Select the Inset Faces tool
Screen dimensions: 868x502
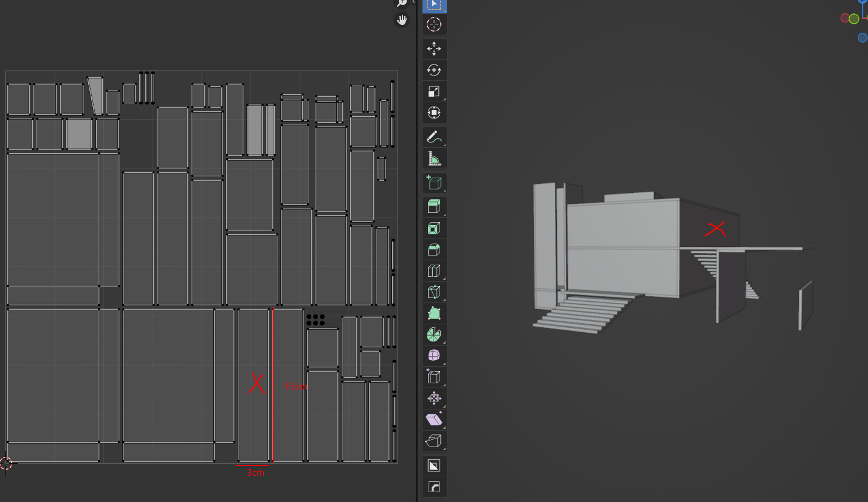click(x=434, y=228)
